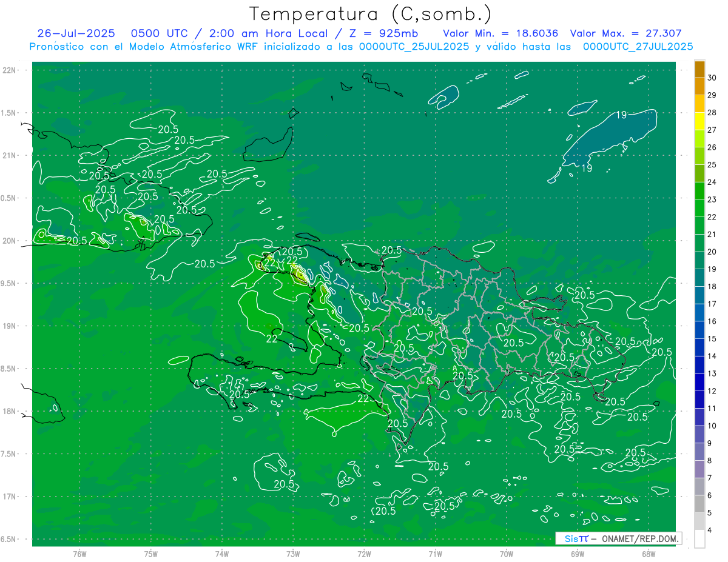728x562 pixels.
Task: Click the "18N" latitude axis label
Action: pyautogui.click(x=9, y=411)
